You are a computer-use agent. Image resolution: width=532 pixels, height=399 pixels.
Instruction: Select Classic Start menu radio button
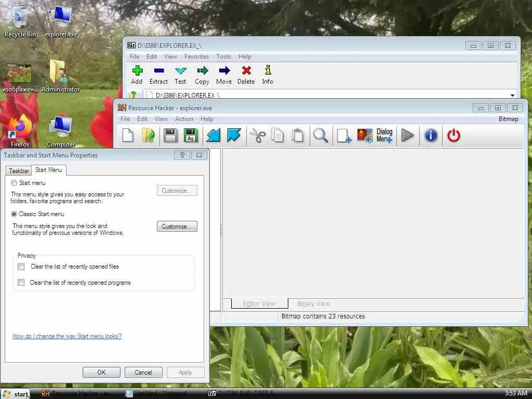tap(14, 214)
